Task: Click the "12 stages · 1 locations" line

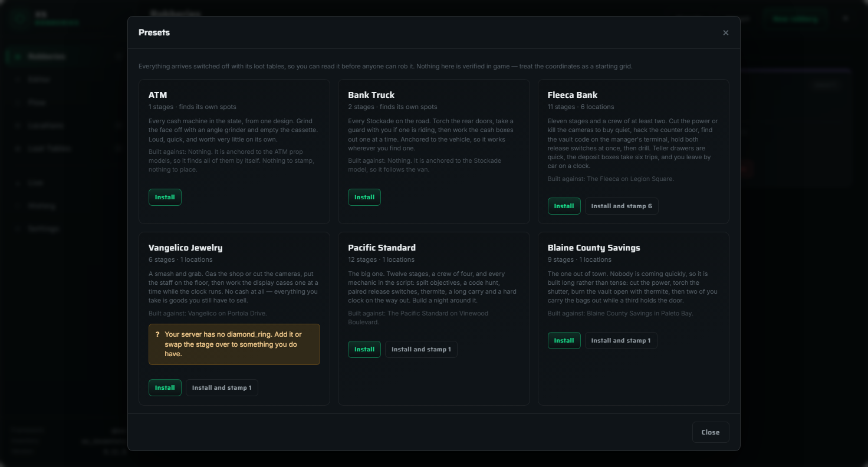Action: tap(381, 259)
